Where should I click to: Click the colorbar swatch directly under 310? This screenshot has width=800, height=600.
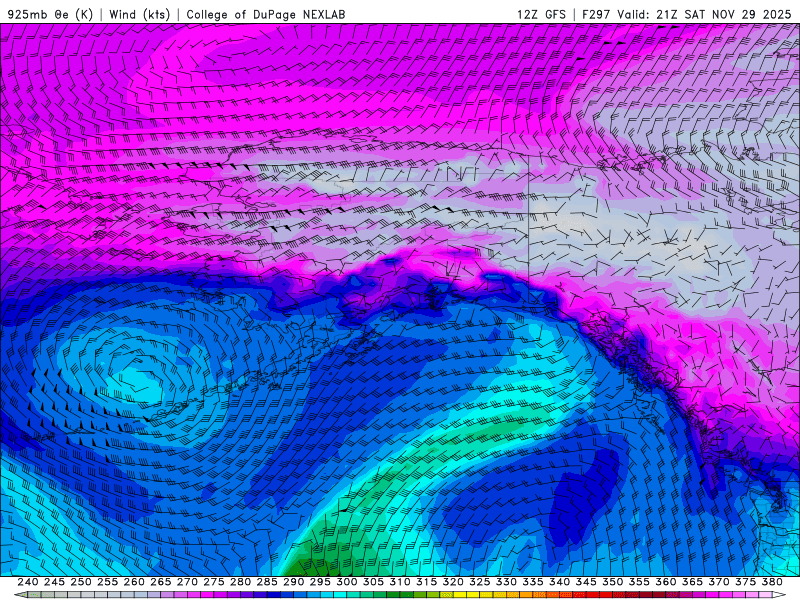pos(406,595)
